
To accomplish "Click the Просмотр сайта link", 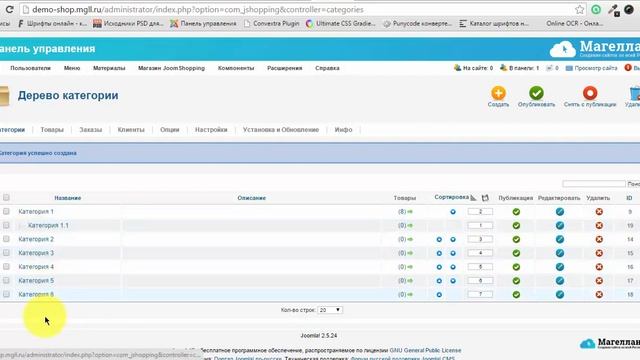I will tap(596, 68).
